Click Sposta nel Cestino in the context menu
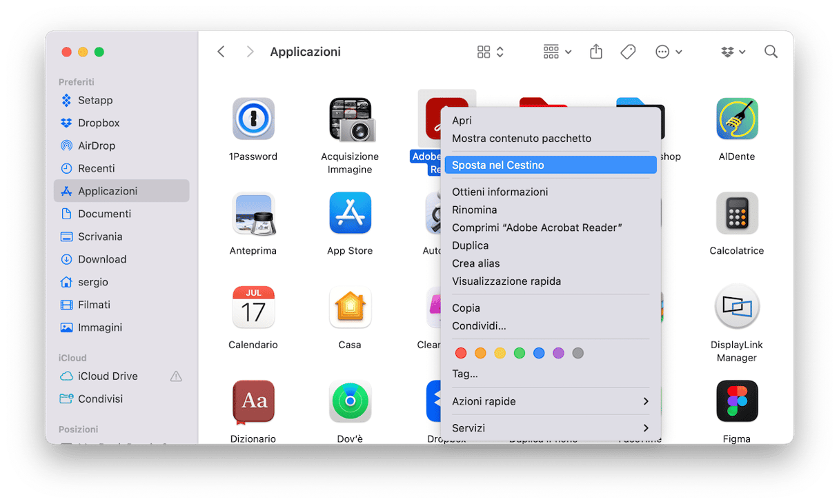 click(x=551, y=165)
